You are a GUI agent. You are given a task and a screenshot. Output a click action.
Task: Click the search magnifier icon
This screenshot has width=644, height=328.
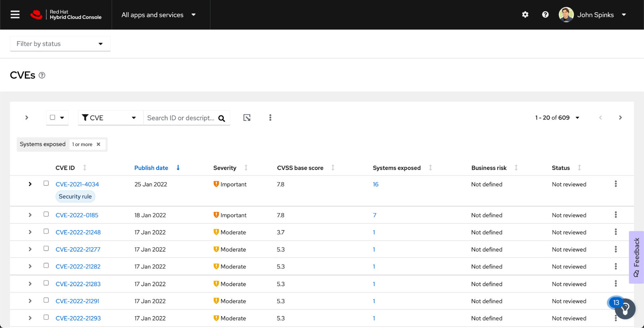222,118
